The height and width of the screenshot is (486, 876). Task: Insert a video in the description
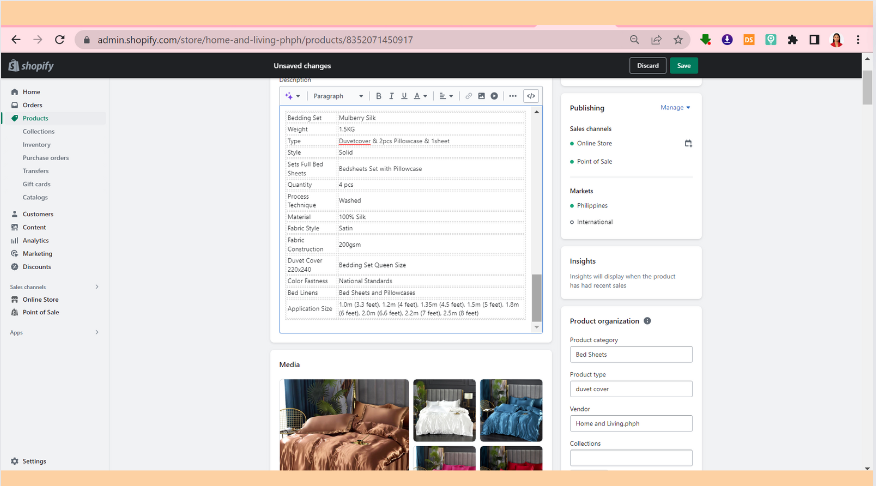pos(494,96)
